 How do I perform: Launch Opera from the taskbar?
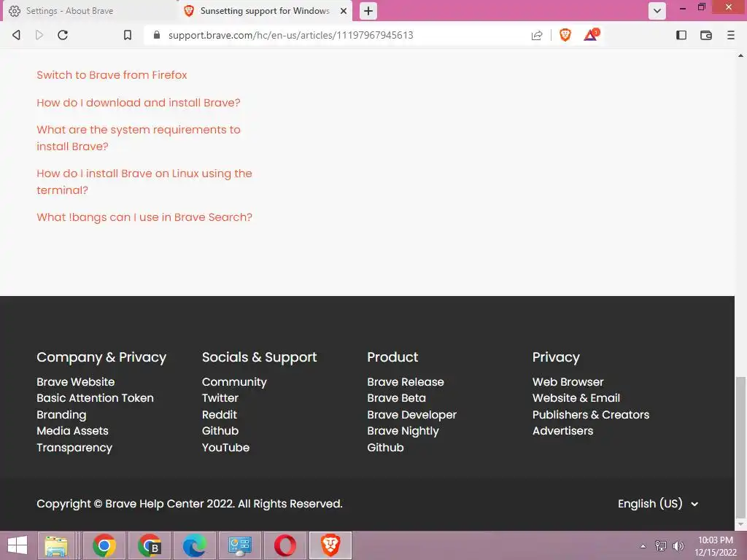pos(285,545)
